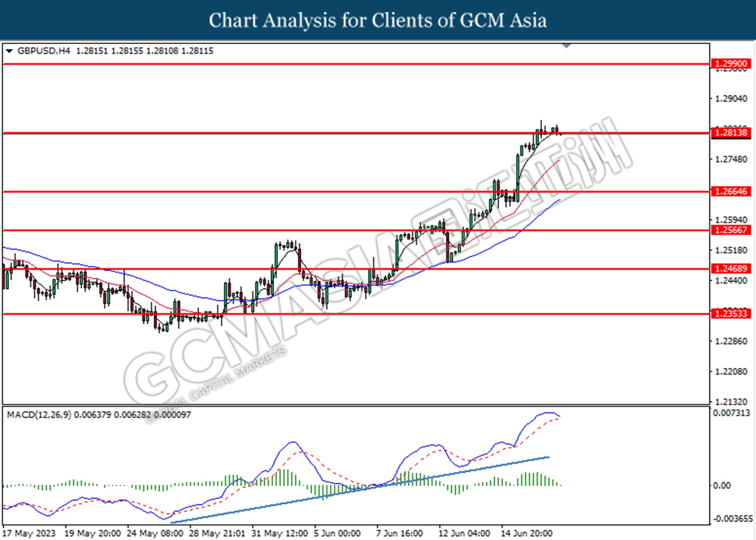Select the 1.26646 support level label
Screen dimensions: 756x540
(731, 191)
